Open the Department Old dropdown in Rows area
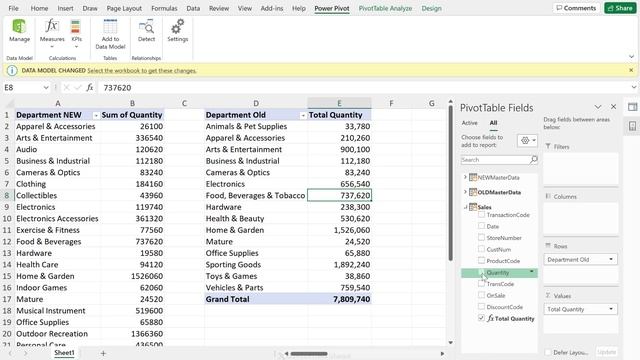 (x=611, y=260)
